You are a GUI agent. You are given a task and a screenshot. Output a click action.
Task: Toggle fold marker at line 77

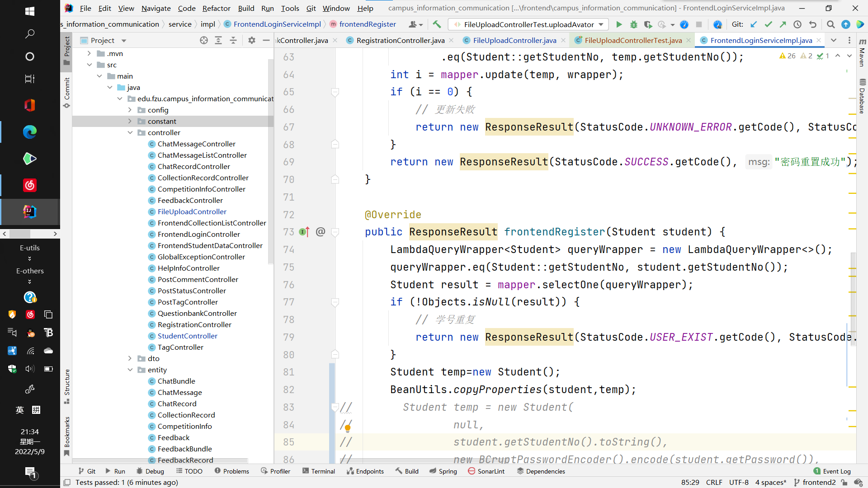[x=335, y=302]
